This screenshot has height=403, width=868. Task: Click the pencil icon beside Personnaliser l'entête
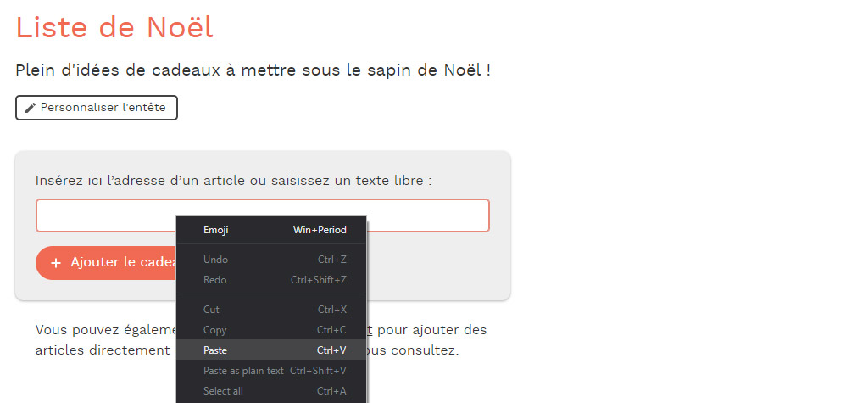click(x=31, y=108)
